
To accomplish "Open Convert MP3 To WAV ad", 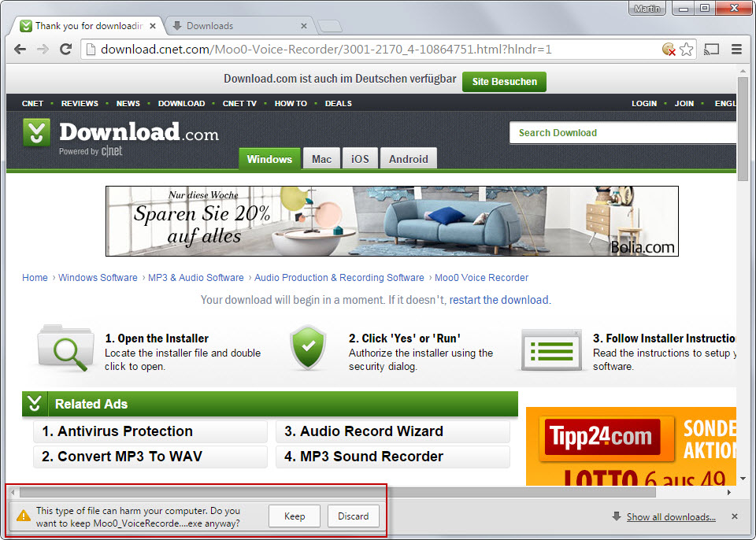I will tap(150, 456).
